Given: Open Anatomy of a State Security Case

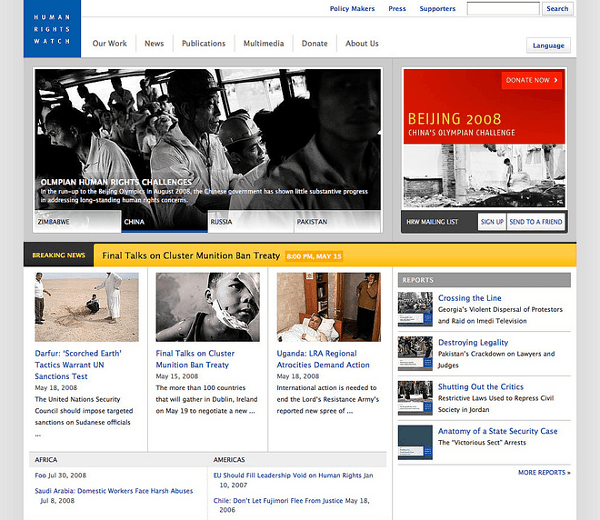Looking at the screenshot, I should pos(497,431).
